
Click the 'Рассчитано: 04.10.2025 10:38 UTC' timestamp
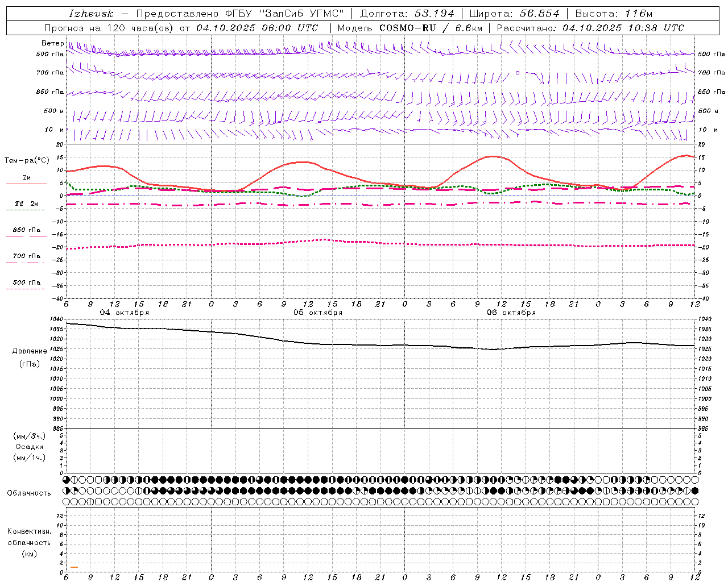point(590,28)
